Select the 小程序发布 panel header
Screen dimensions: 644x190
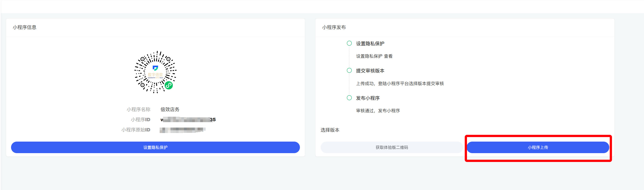pyautogui.click(x=334, y=27)
